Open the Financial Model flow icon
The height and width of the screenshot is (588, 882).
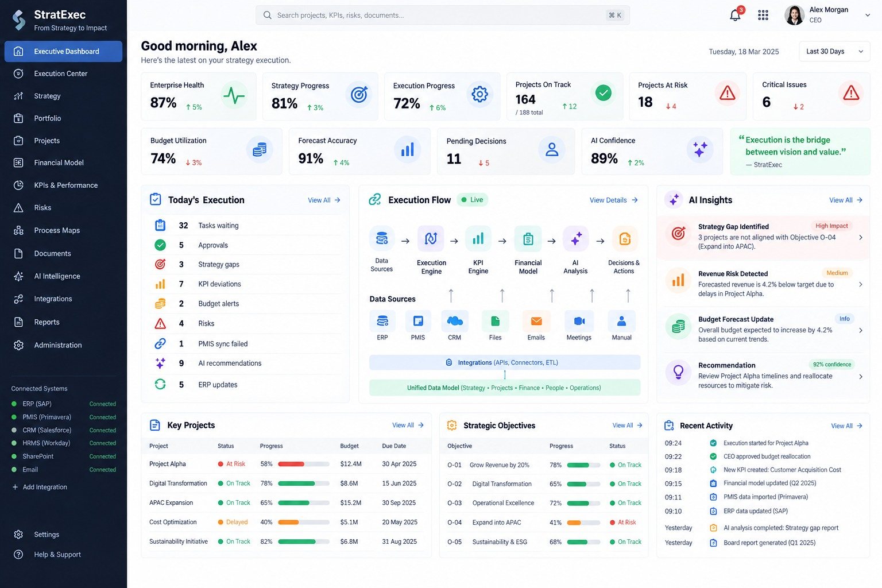pyautogui.click(x=528, y=239)
